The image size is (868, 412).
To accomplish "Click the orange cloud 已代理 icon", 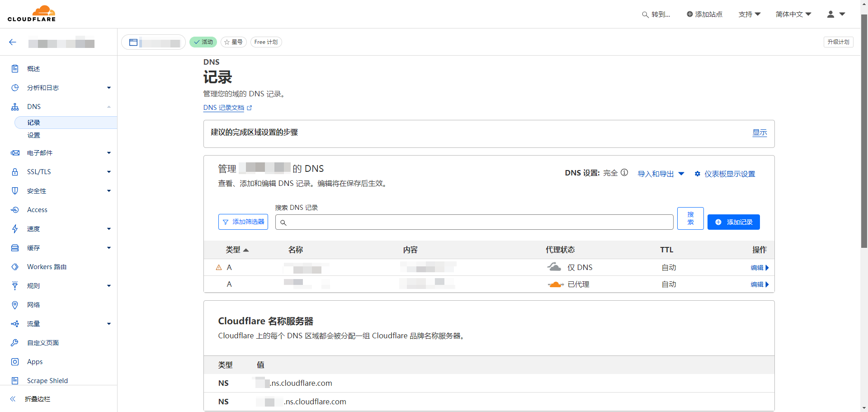I will tap(556, 284).
